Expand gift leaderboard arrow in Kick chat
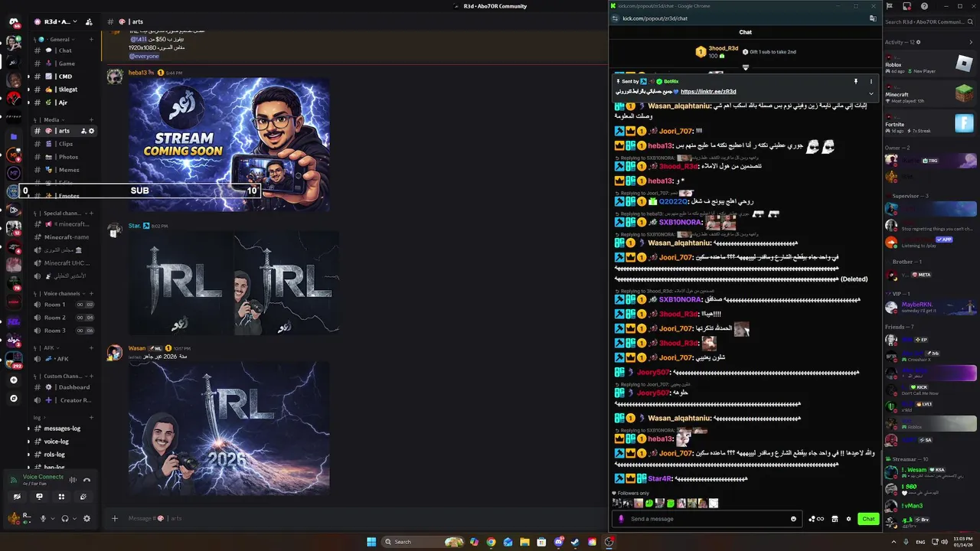This screenshot has height=551, width=980. tap(745, 67)
